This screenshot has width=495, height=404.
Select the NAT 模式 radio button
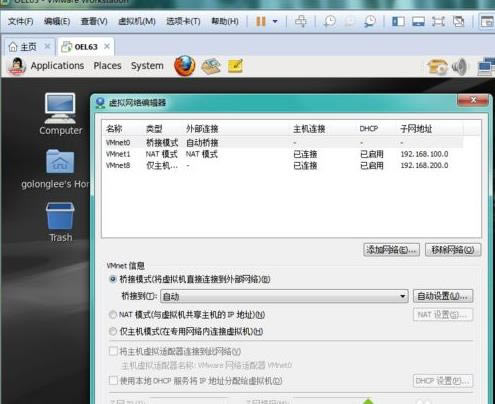coord(113,315)
